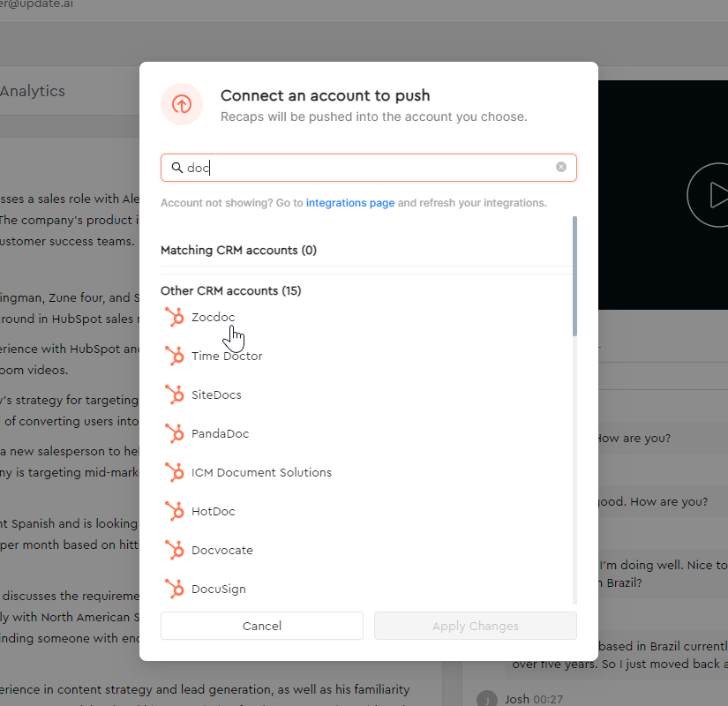Pick the PandaDoc account
Image resolution: width=728 pixels, height=706 pixels.
click(220, 434)
